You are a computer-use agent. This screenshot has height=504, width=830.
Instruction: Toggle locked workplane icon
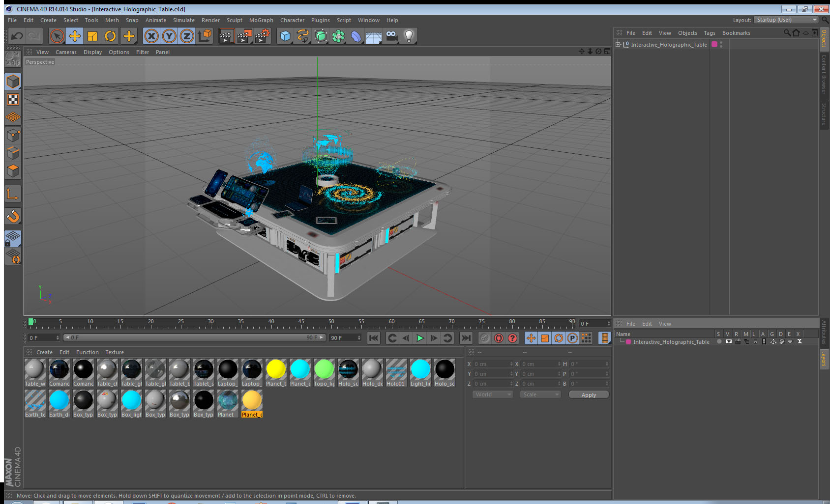[x=13, y=239]
